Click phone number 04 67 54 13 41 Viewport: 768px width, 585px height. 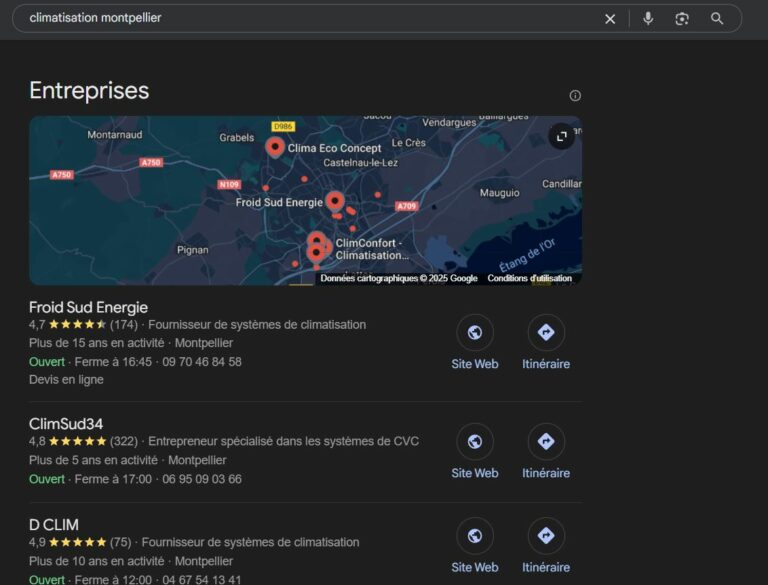202,580
